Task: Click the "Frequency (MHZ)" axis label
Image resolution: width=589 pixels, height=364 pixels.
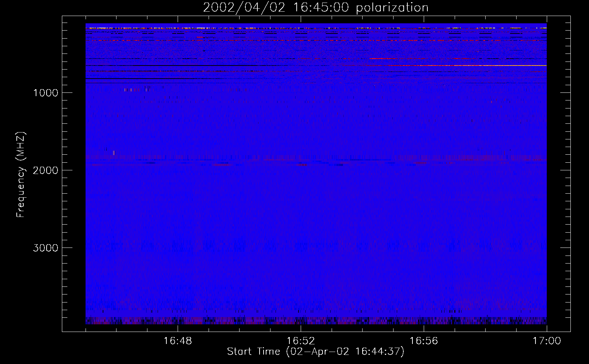Action: [21, 175]
